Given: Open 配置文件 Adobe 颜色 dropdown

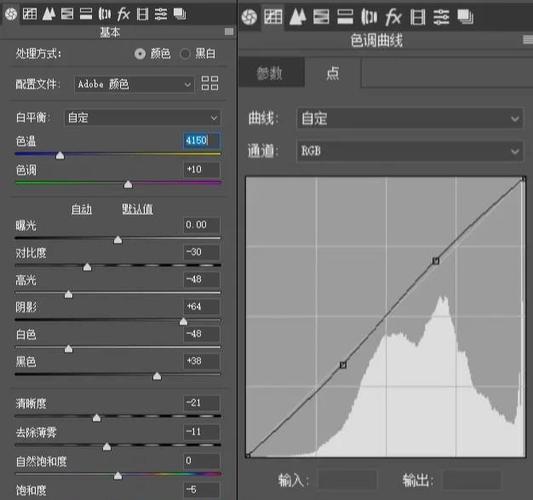Looking at the screenshot, I should 134,84.
